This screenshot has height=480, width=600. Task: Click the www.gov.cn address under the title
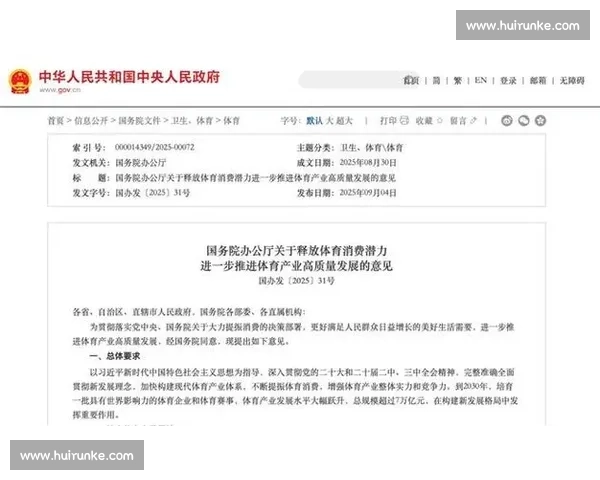click(60, 90)
